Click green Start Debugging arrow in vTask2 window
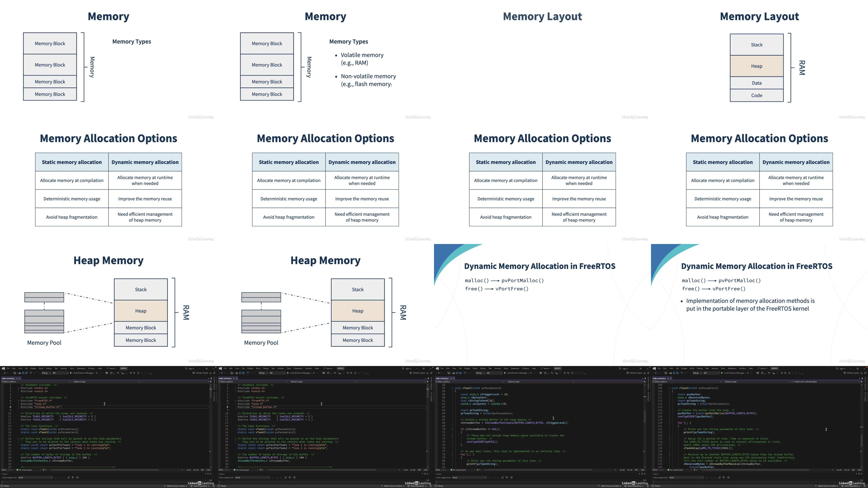The width and height of the screenshot is (868, 488). (722, 373)
